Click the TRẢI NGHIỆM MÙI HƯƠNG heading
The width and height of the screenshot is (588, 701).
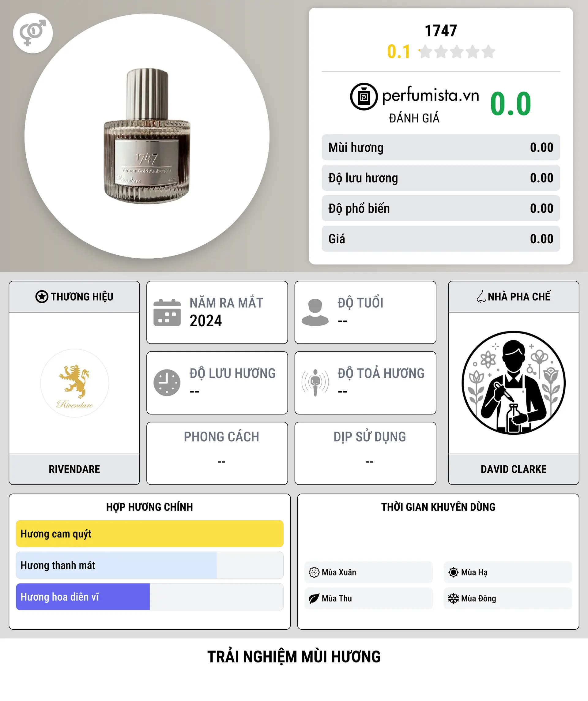coord(294,657)
